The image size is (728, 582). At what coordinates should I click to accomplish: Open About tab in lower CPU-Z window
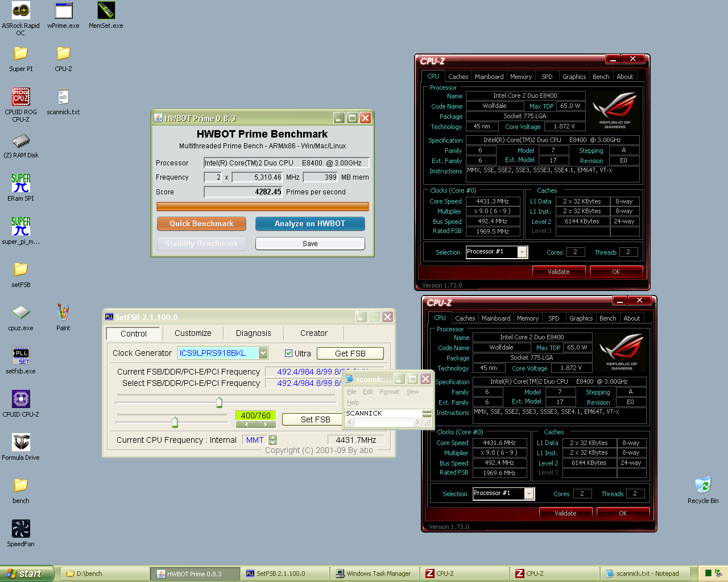point(631,318)
